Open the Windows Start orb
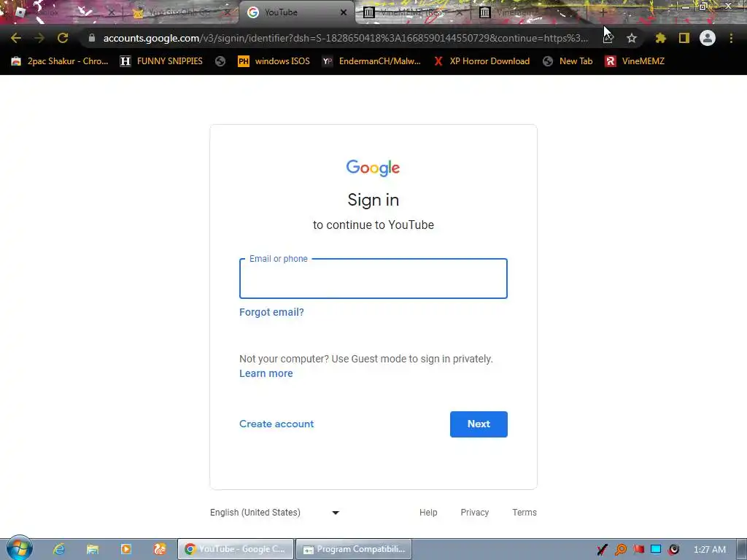Screen dimensions: 747x560 (20, 548)
